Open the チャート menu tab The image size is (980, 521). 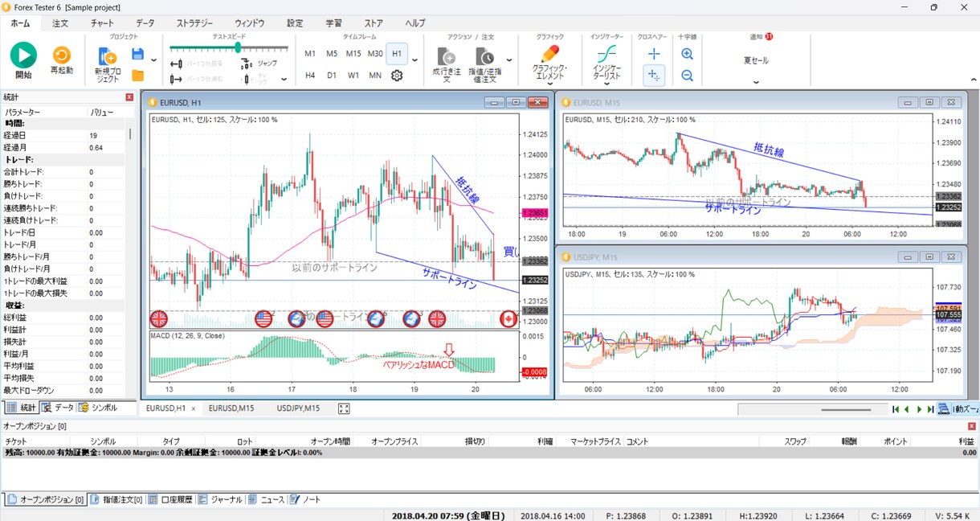(x=103, y=23)
